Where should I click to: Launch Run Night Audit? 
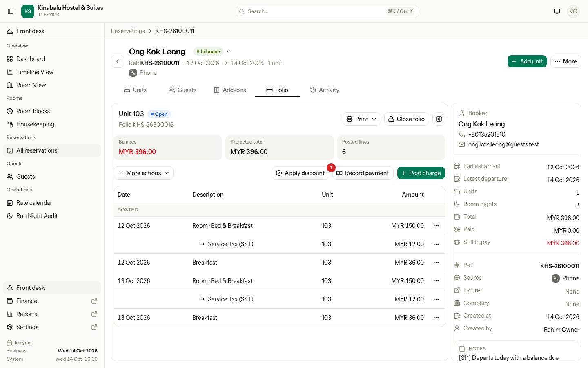point(52,216)
